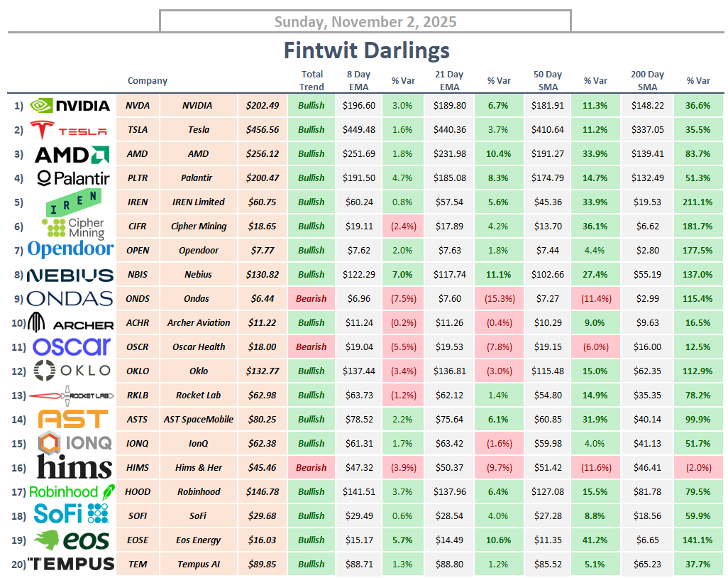Click the Total Trend column header
The width and height of the screenshot is (728, 578).
311,80
